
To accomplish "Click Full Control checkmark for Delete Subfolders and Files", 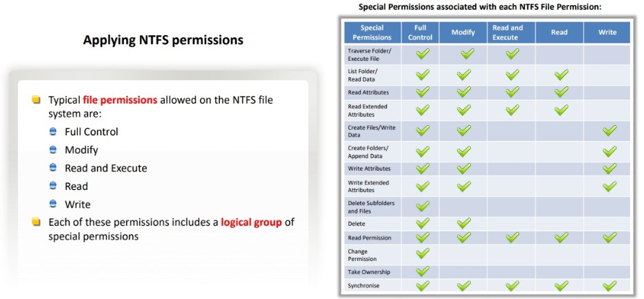I will [423, 206].
